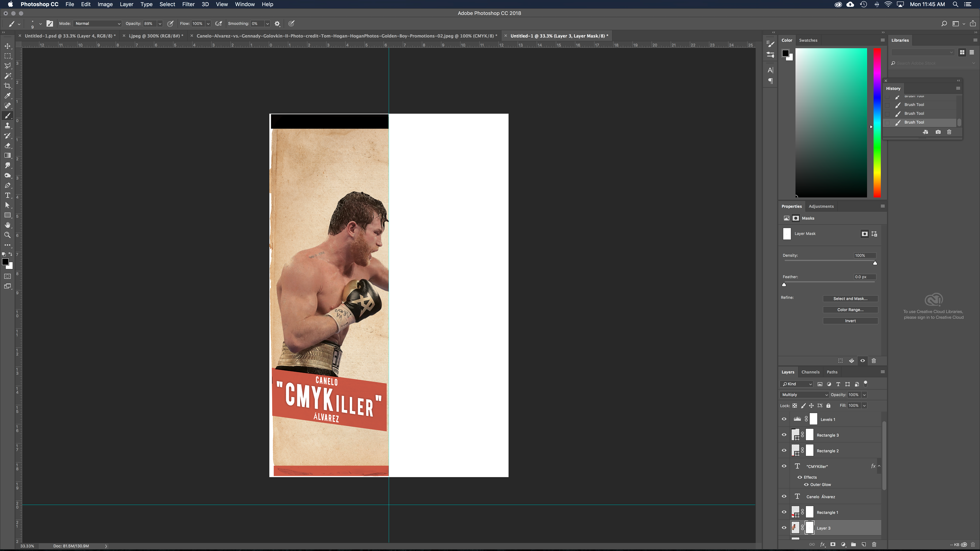
Task: Open the layer blend mode Multiply dropdown
Action: (x=804, y=395)
